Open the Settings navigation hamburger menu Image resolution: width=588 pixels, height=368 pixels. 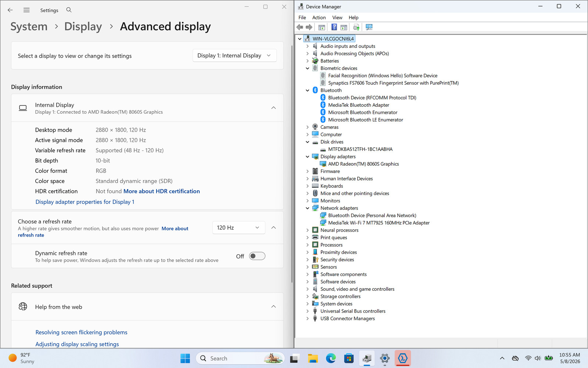26,10
